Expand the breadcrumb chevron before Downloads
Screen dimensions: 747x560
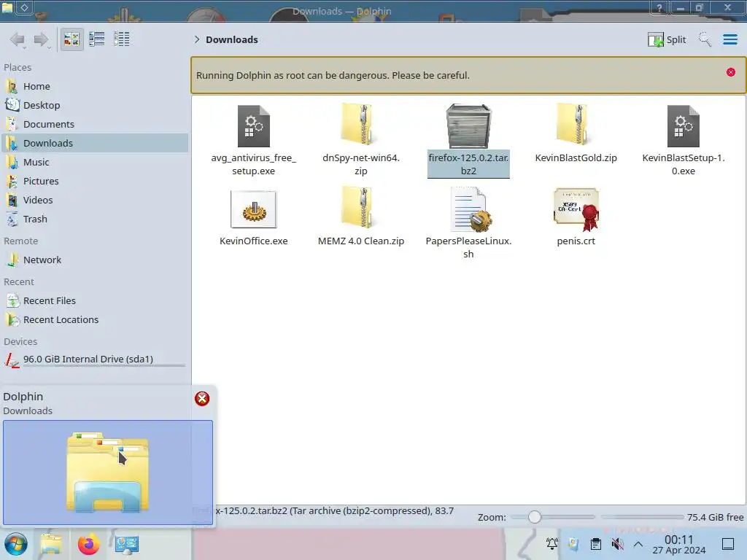[x=197, y=39]
